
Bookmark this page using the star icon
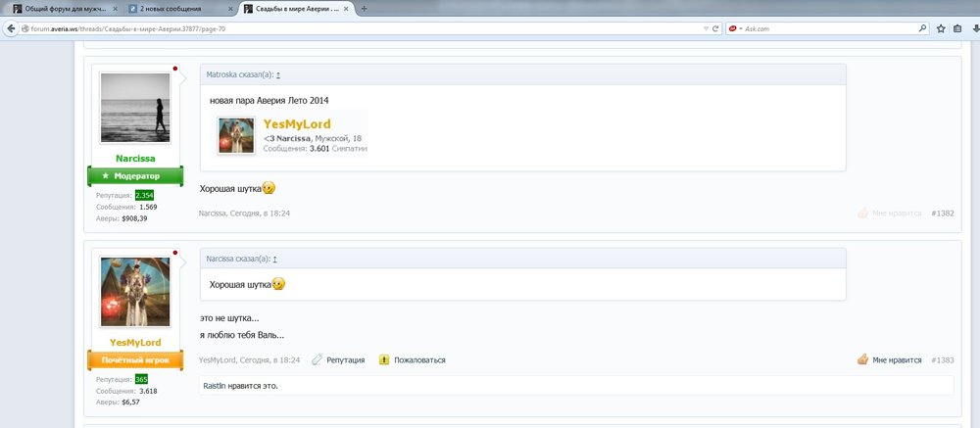941,28
